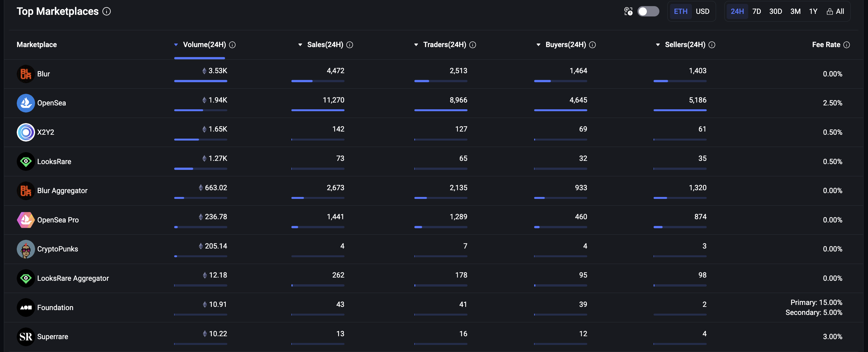
Task: Click the Top Marketplaces heading
Action: pos(58,12)
